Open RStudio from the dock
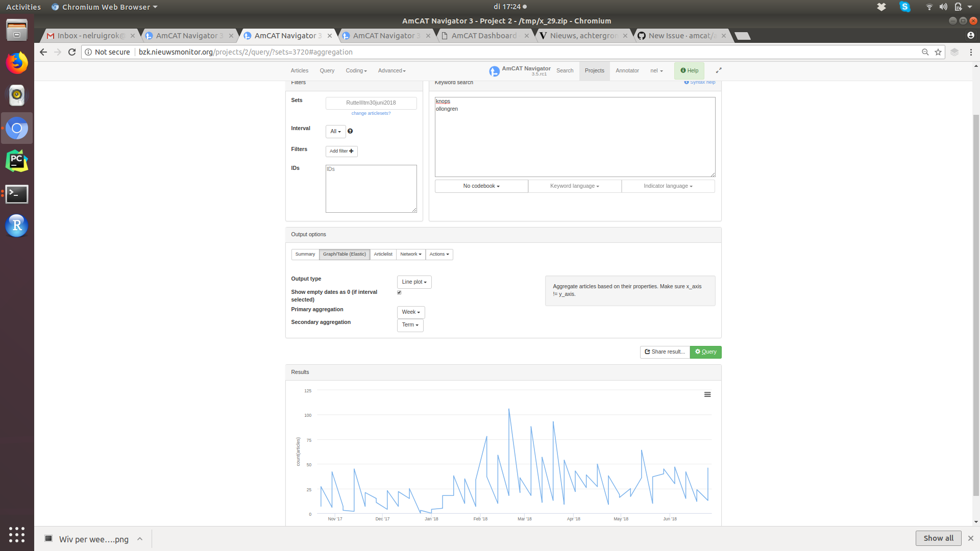980x551 pixels. coord(17,226)
